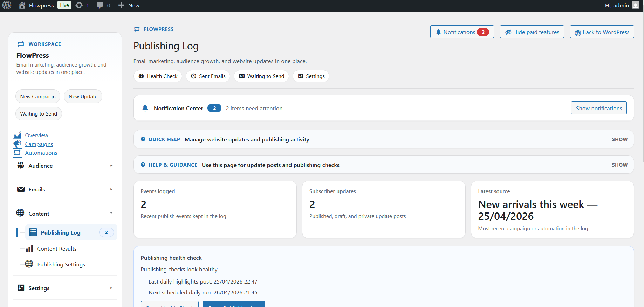Click the Audience group icon
644x307 pixels.
[21, 165]
